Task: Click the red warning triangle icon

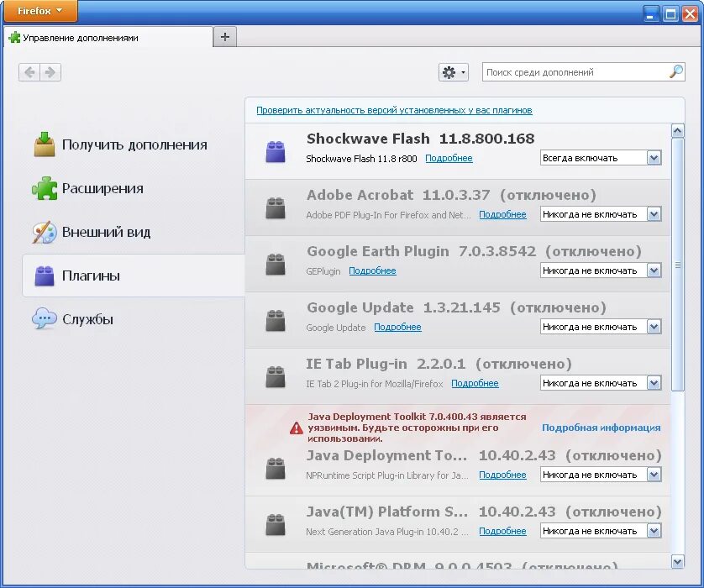Action: 297,428
